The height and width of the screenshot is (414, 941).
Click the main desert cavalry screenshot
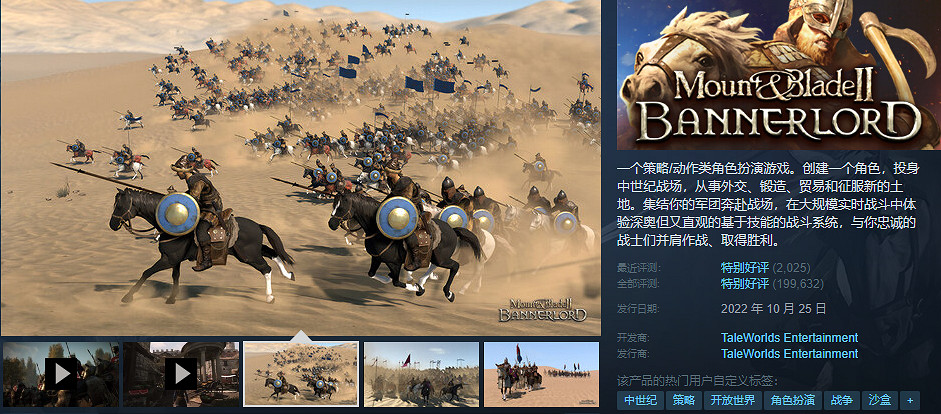(301, 167)
